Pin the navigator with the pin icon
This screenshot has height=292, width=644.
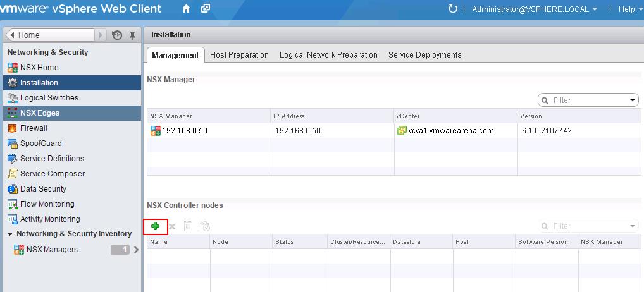click(x=132, y=35)
